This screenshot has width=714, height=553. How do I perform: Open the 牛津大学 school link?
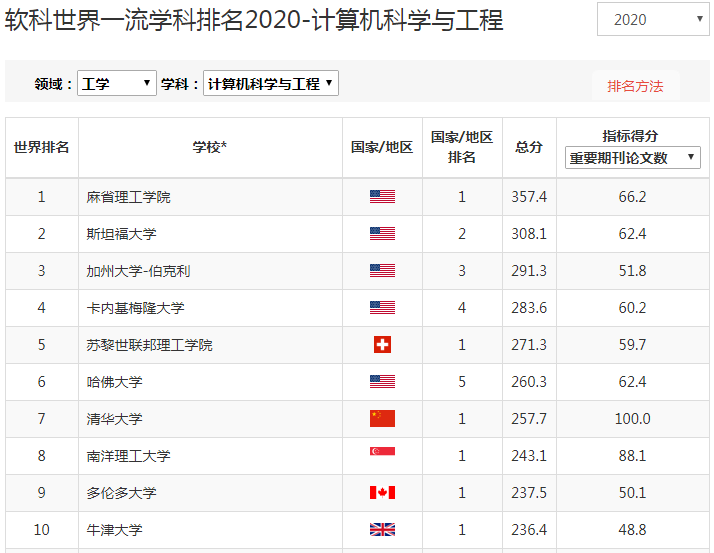114,530
